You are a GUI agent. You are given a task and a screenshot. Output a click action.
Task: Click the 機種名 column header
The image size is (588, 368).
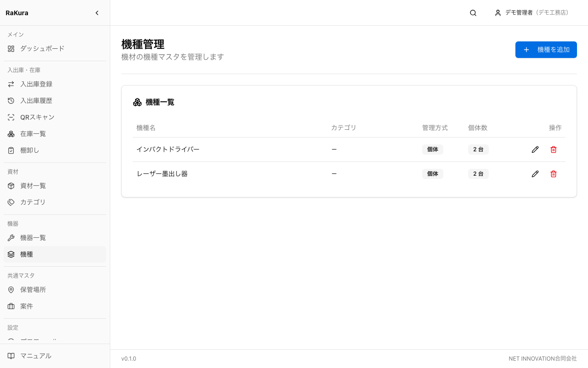click(146, 128)
